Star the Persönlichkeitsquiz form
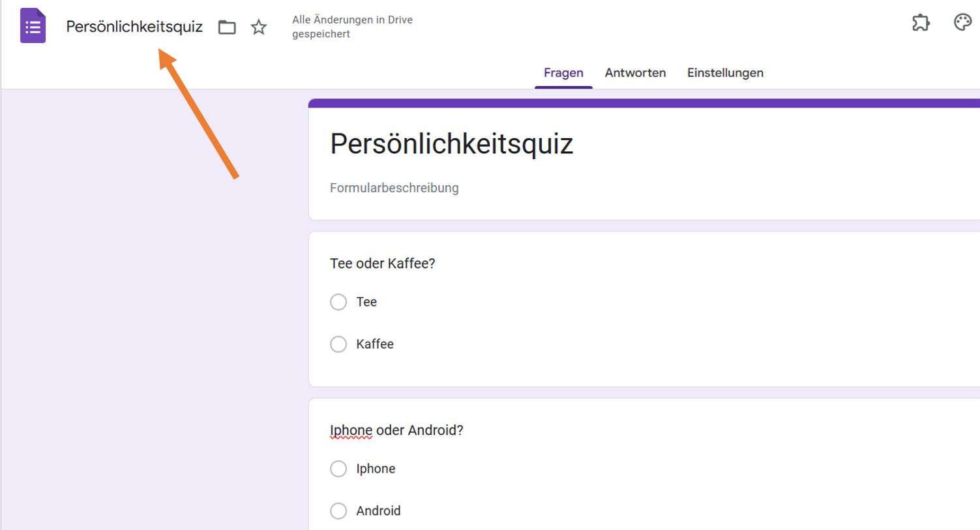 tap(259, 27)
